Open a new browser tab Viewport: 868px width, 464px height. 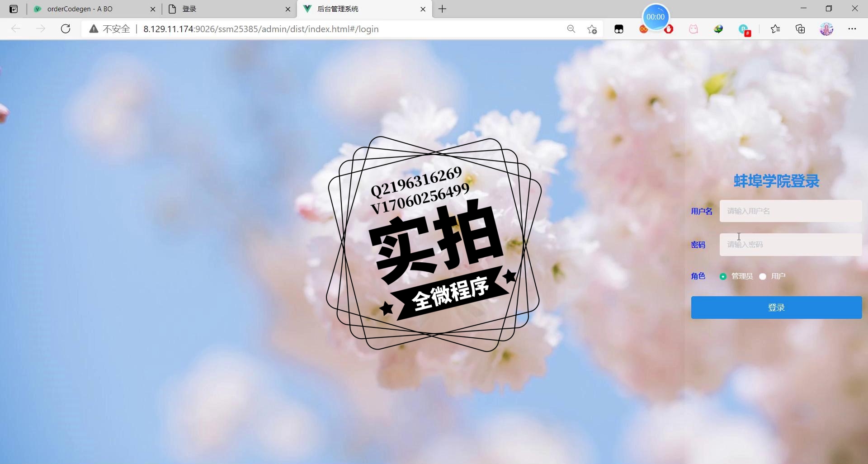[443, 9]
